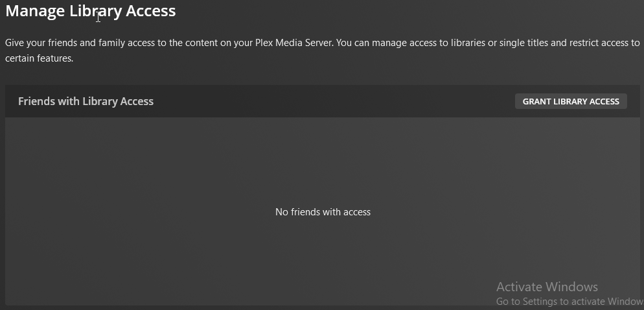Select the Friends with Library Access title
This screenshot has height=310, width=644.
pyautogui.click(x=86, y=101)
